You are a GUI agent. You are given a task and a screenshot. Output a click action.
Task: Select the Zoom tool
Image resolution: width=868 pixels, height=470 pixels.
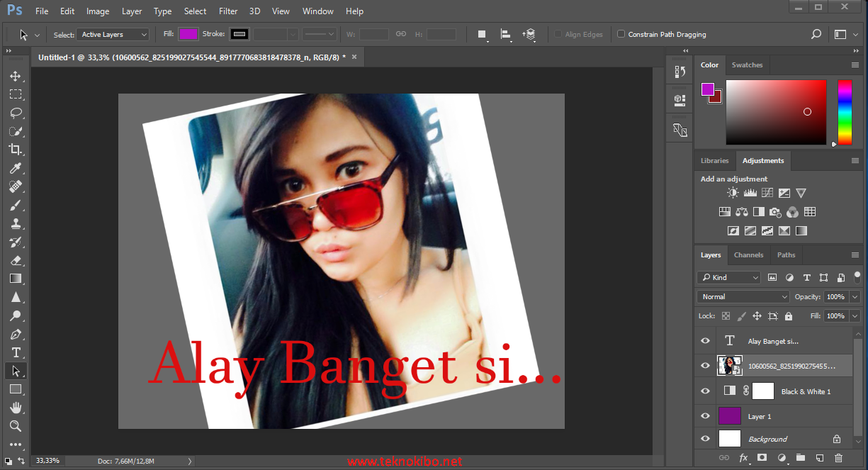point(16,426)
